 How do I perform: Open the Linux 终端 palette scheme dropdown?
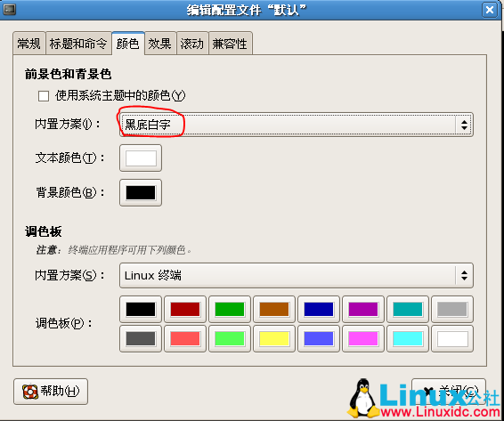(296, 275)
